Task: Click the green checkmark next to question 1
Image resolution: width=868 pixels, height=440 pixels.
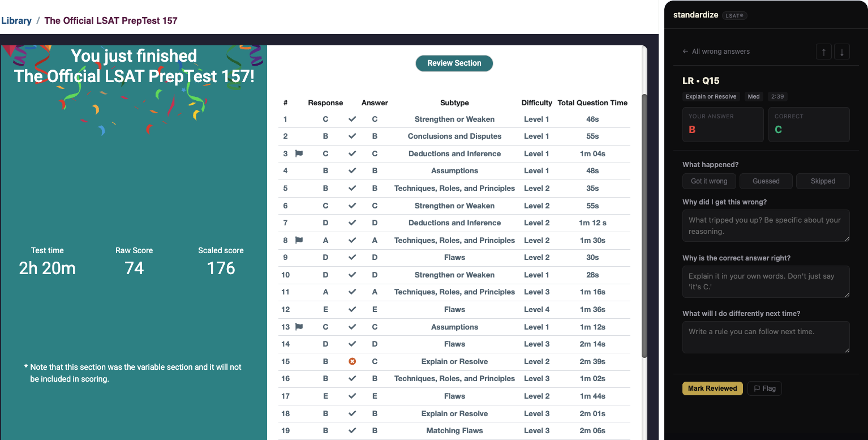Action: pos(352,119)
